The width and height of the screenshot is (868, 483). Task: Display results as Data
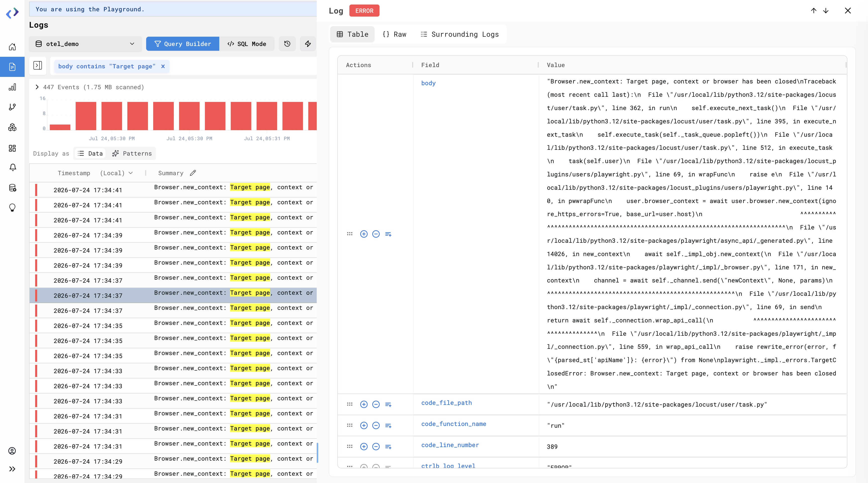(90, 153)
